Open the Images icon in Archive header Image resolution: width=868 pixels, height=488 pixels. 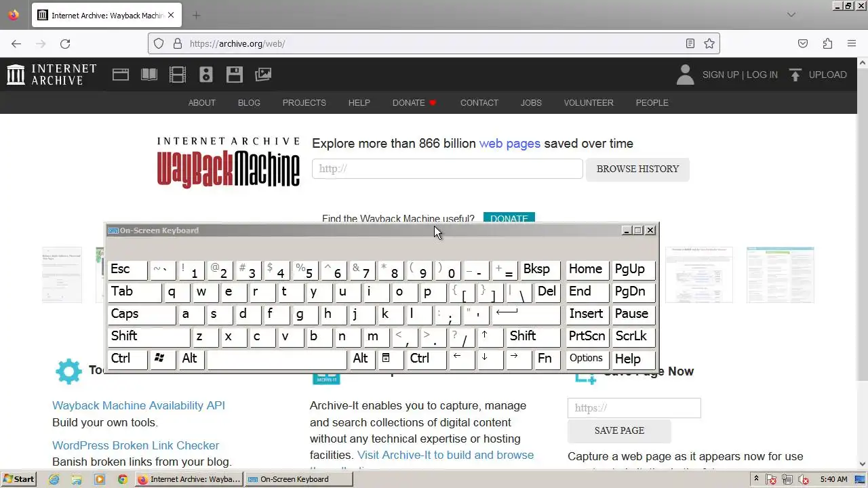coord(263,75)
